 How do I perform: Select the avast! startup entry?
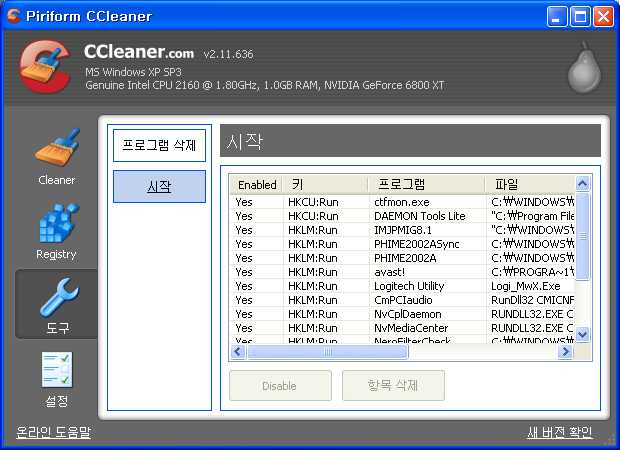click(402, 272)
